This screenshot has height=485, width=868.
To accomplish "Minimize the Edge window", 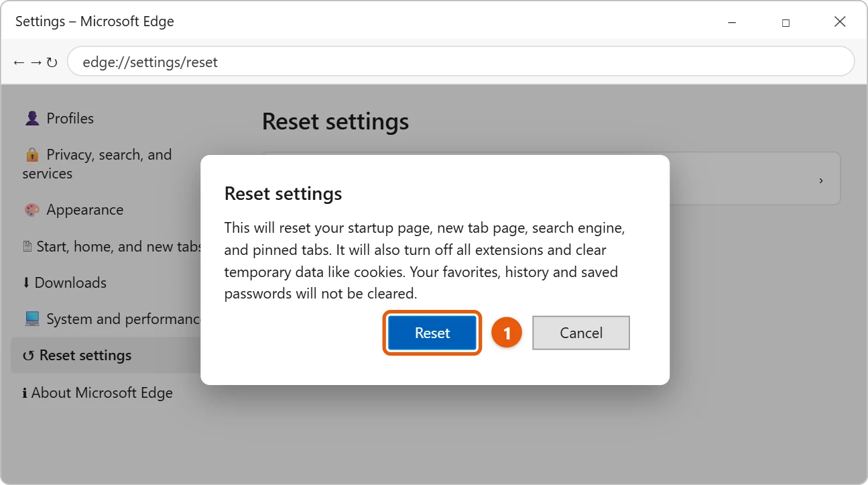I will coord(731,22).
